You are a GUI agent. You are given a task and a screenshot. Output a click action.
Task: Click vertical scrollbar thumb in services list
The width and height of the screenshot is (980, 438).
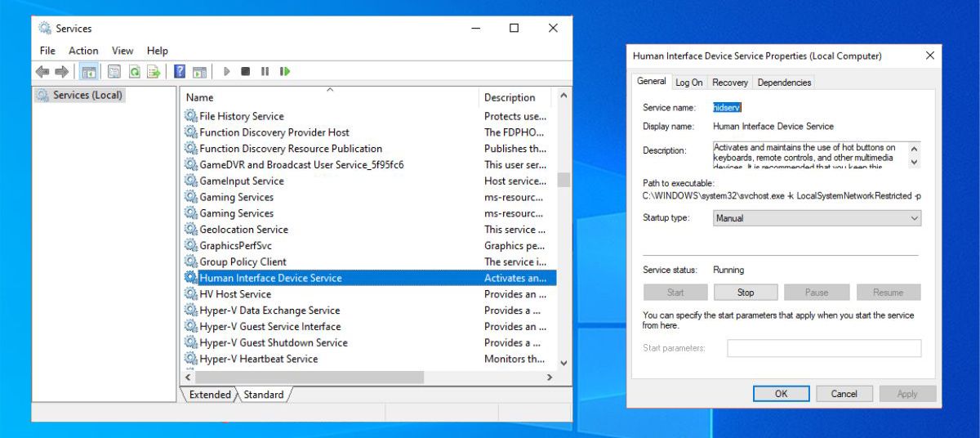click(563, 180)
